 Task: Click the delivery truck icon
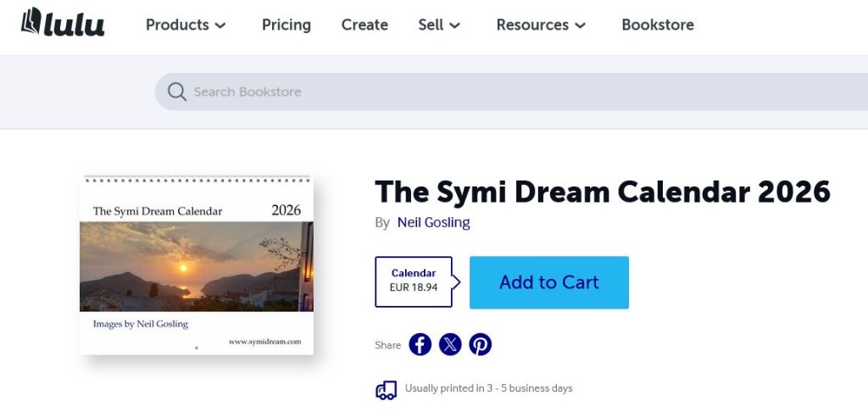(x=386, y=389)
